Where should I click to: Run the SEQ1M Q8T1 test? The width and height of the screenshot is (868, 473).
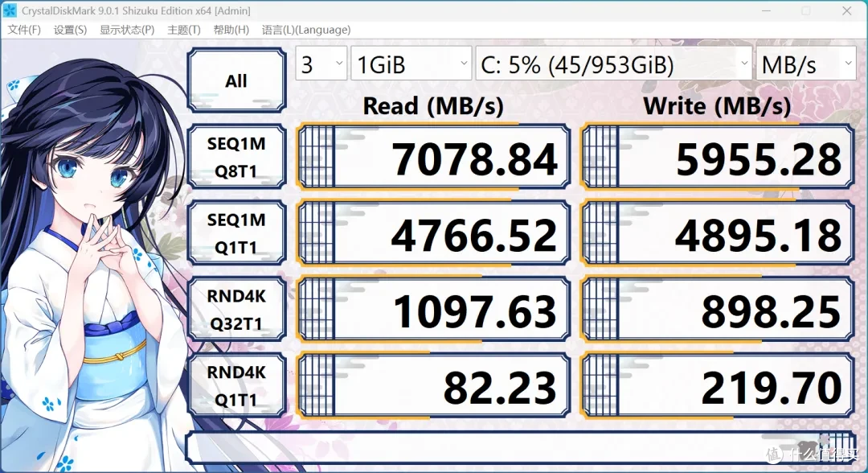(236, 158)
